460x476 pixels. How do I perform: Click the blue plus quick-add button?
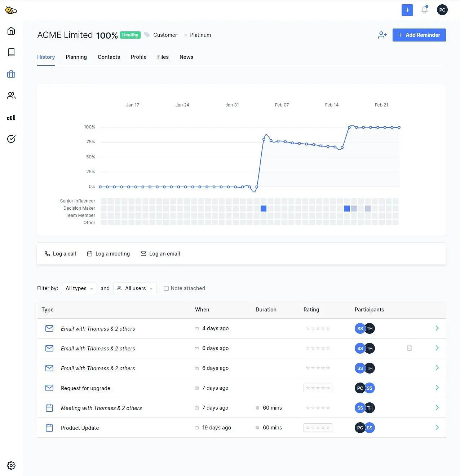point(407,10)
